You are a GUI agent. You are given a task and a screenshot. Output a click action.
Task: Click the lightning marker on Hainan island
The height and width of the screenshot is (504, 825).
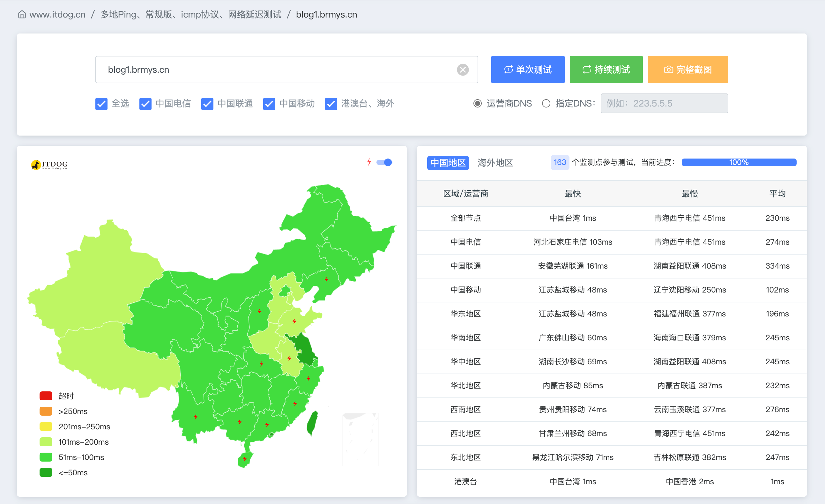[x=245, y=459]
